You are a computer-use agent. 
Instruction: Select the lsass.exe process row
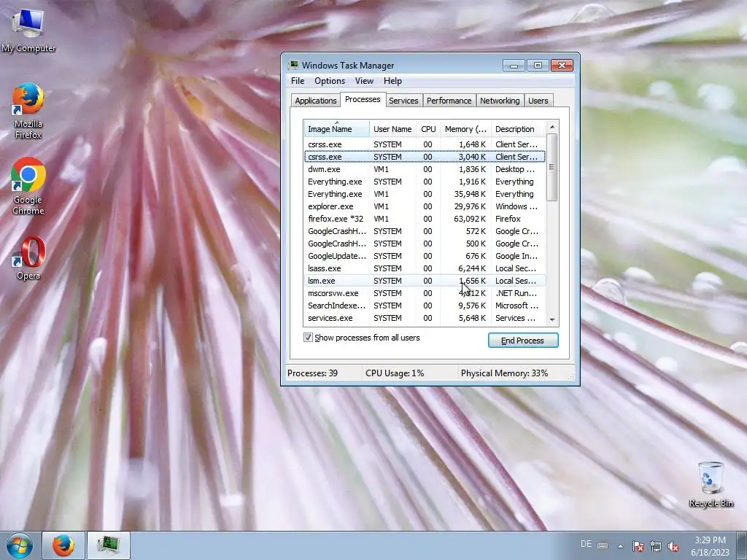tap(425, 268)
